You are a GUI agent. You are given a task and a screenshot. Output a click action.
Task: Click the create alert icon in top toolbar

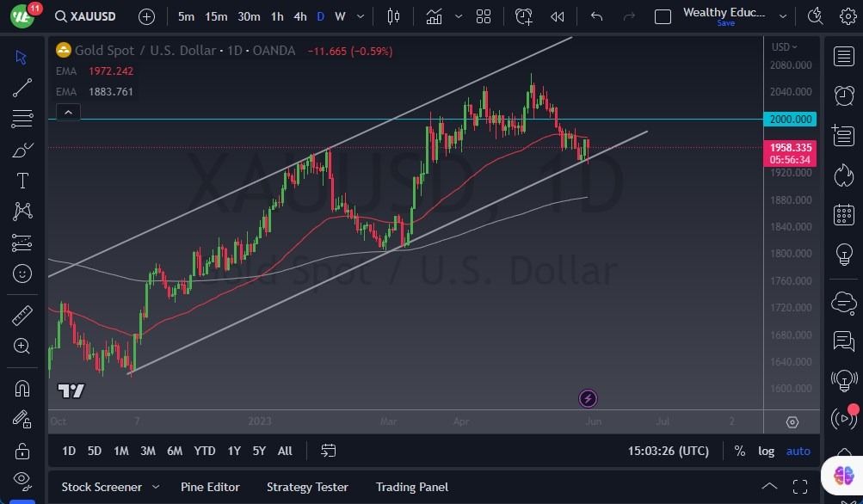[523, 16]
